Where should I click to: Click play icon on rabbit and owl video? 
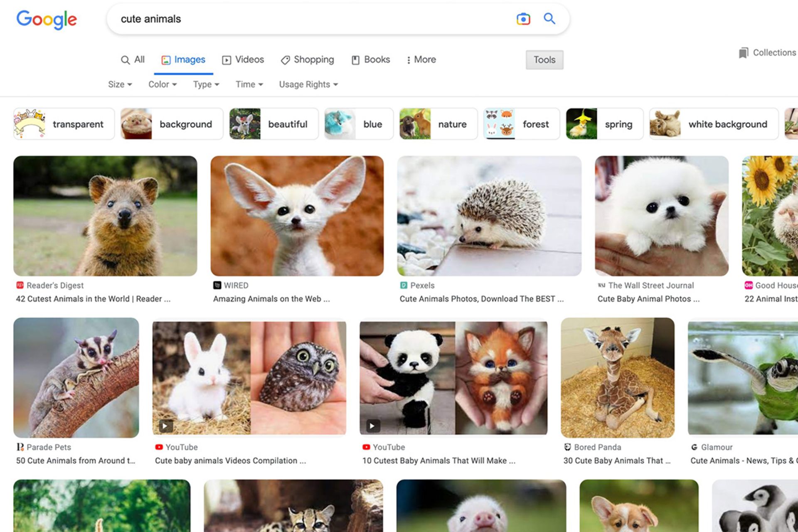pos(165,426)
